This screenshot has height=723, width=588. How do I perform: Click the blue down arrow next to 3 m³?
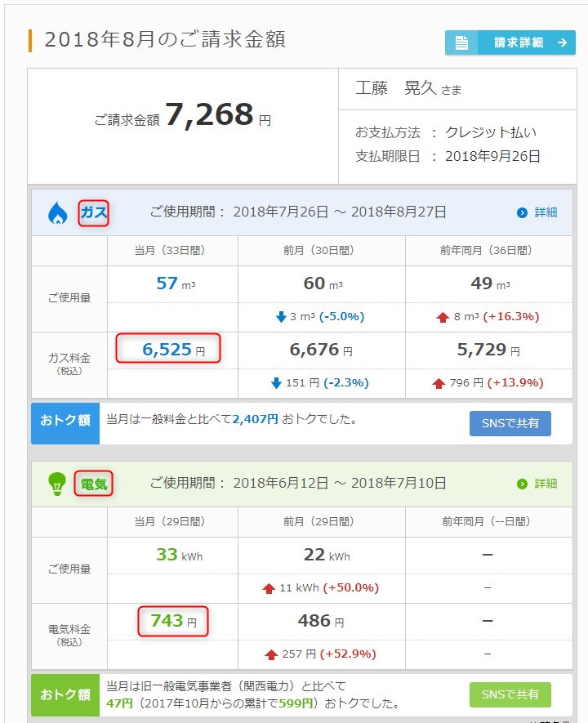281,316
